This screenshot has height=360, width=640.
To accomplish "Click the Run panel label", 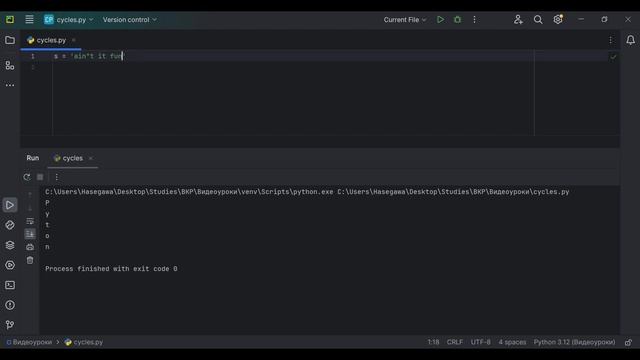I will pos(33,158).
